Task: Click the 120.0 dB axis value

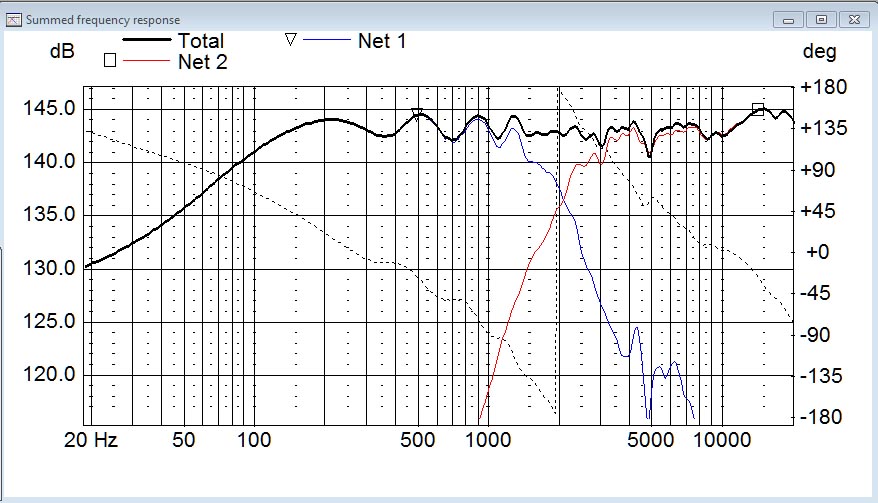Action: pos(49,375)
